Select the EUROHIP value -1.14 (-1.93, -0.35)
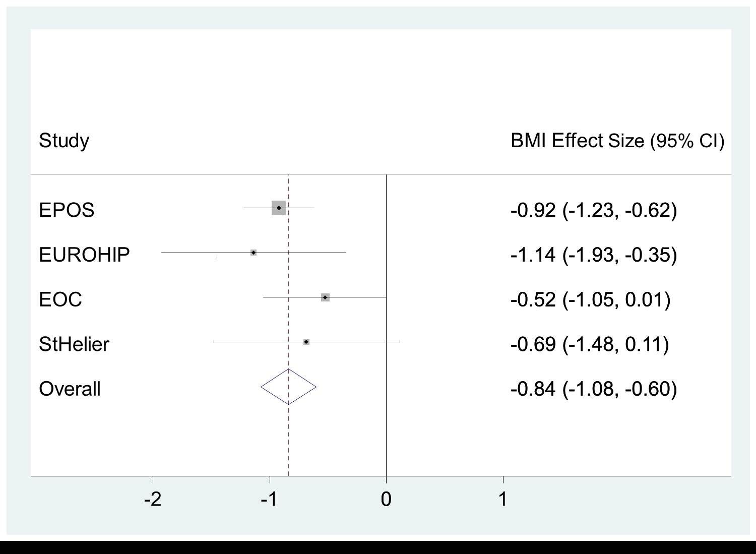 click(593, 255)
